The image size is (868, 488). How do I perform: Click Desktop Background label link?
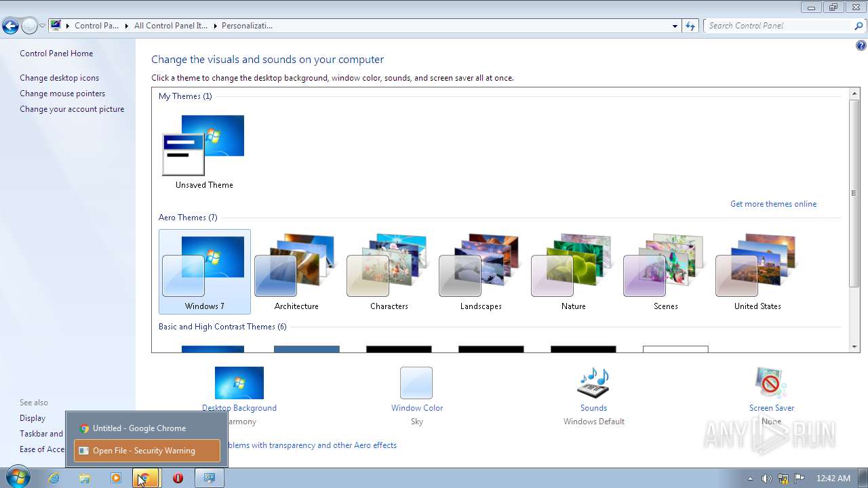click(x=239, y=408)
